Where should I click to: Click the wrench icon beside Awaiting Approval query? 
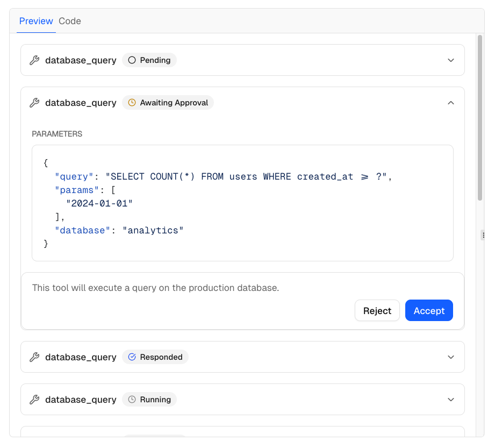pos(34,103)
